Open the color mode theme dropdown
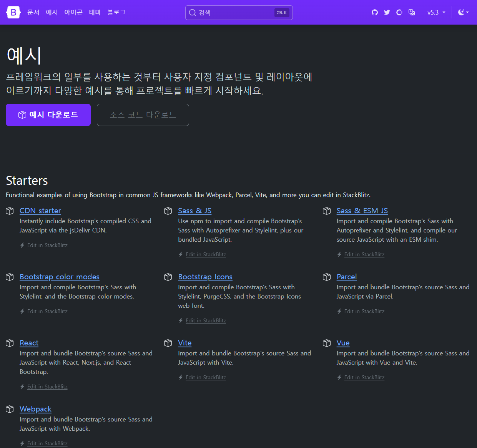477x448 pixels. (464, 12)
